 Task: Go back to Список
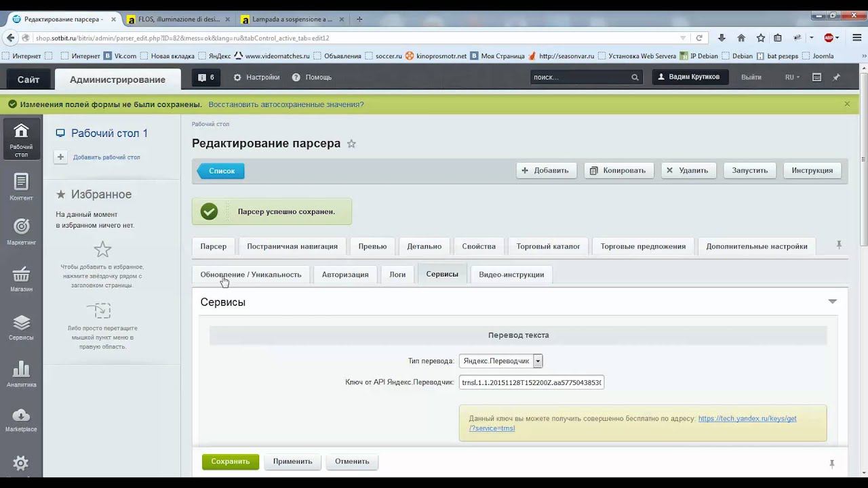(x=221, y=171)
